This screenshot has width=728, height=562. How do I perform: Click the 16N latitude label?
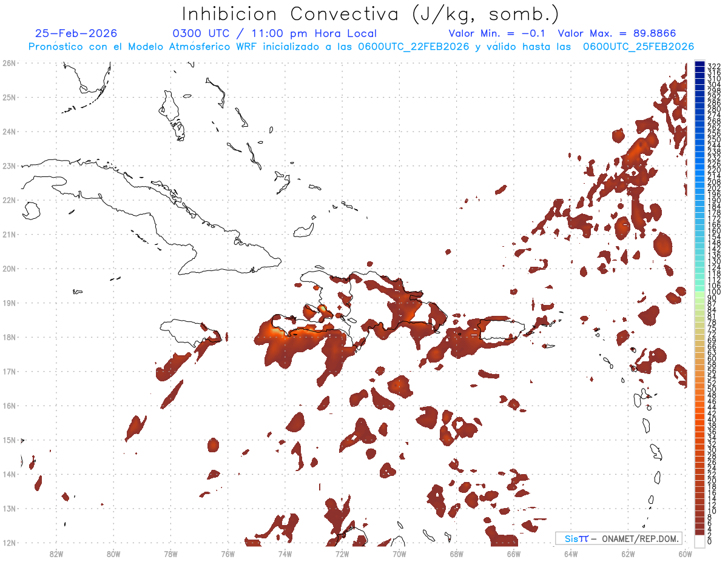8,406
